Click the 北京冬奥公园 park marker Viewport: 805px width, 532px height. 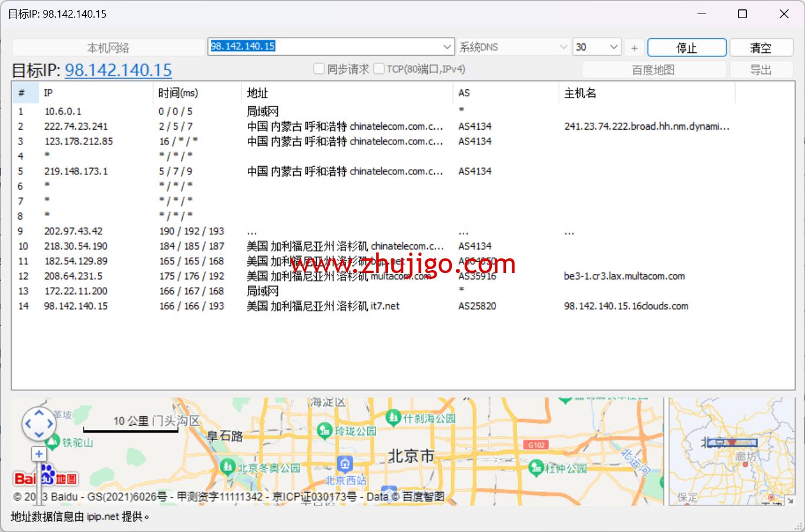point(227,467)
